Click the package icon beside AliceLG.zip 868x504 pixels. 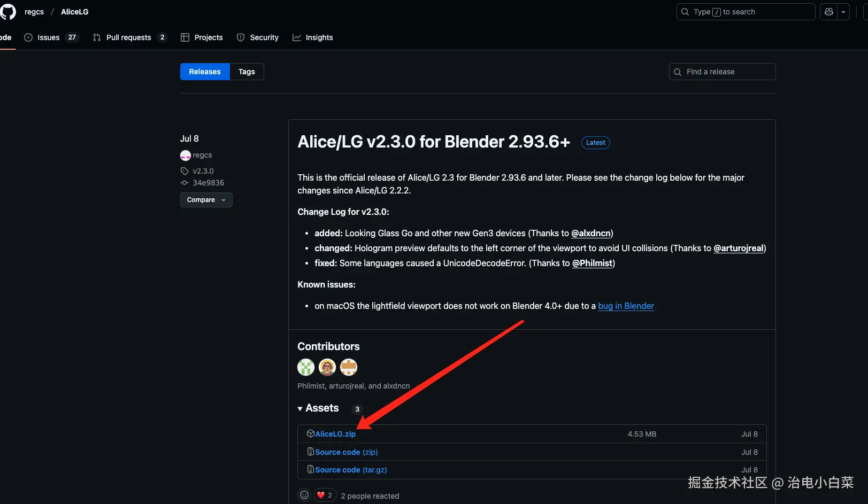(x=310, y=433)
